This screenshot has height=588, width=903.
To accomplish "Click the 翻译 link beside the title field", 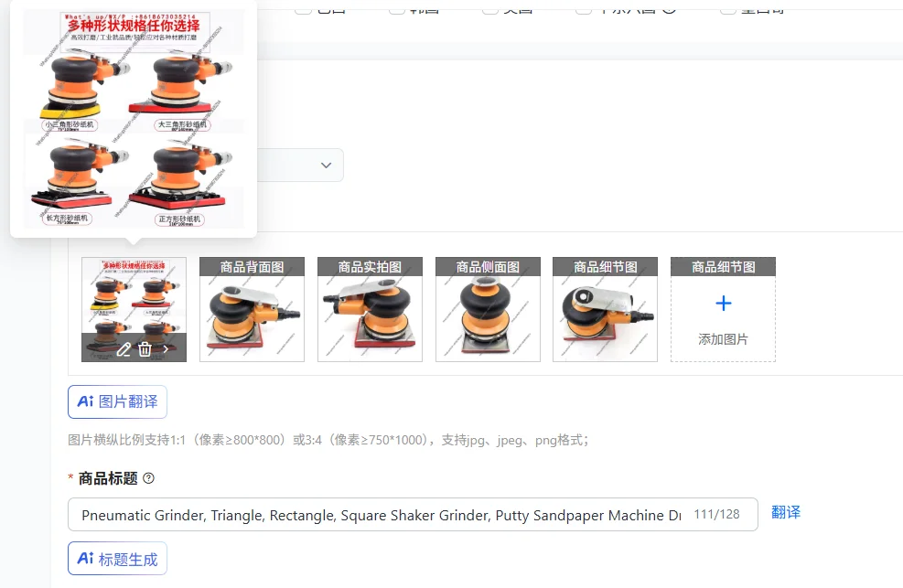I will (786, 513).
